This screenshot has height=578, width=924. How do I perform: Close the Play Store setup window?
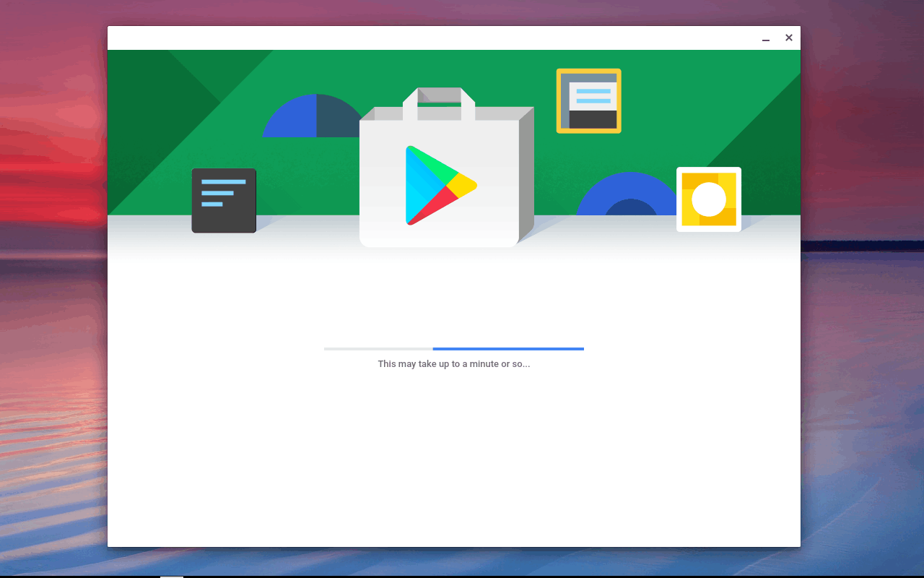click(x=789, y=38)
